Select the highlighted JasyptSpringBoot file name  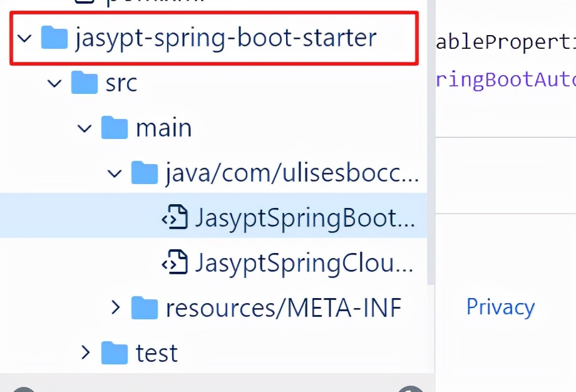[305, 217]
